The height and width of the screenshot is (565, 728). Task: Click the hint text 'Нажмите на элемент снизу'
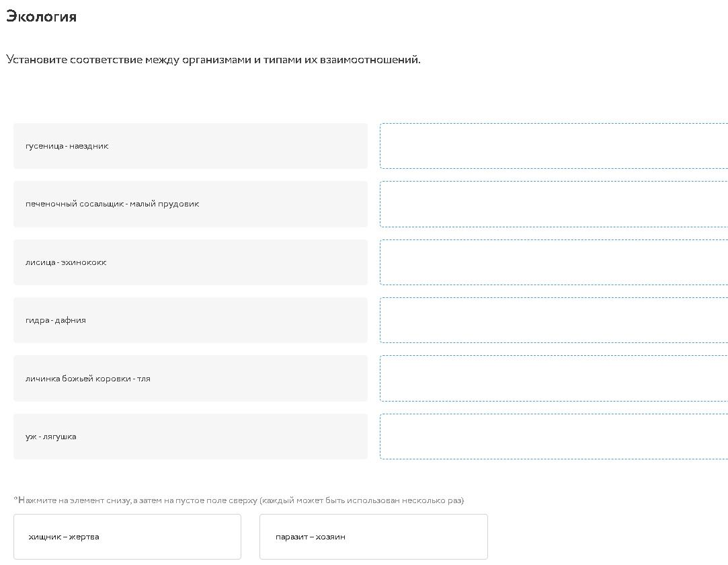pos(75,500)
